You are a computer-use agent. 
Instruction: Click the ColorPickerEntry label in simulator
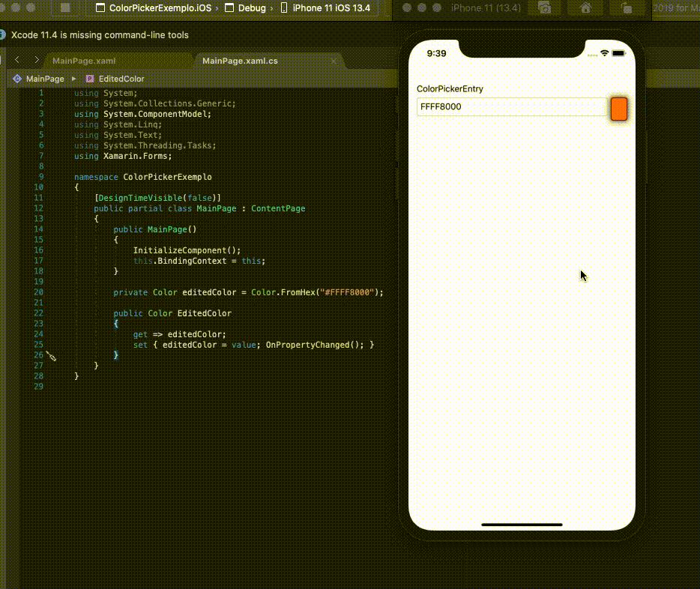(x=450, y=88)
